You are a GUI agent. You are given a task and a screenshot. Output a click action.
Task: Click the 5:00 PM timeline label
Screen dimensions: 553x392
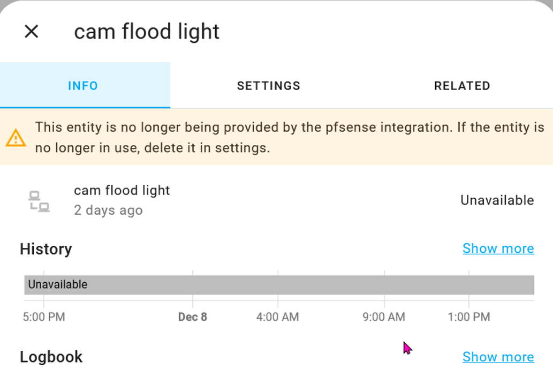tap(44, 317)
